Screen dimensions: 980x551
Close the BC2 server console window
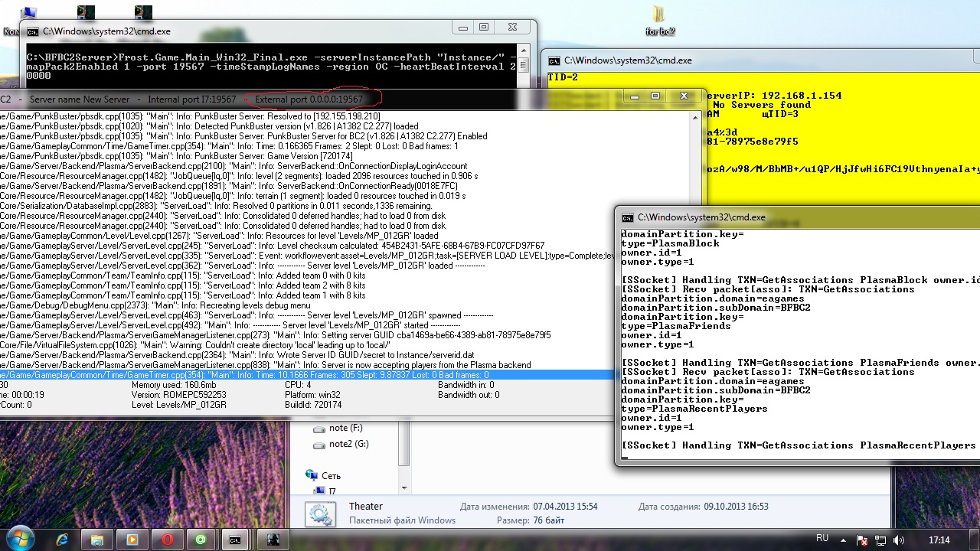click(x=682, y=96)
